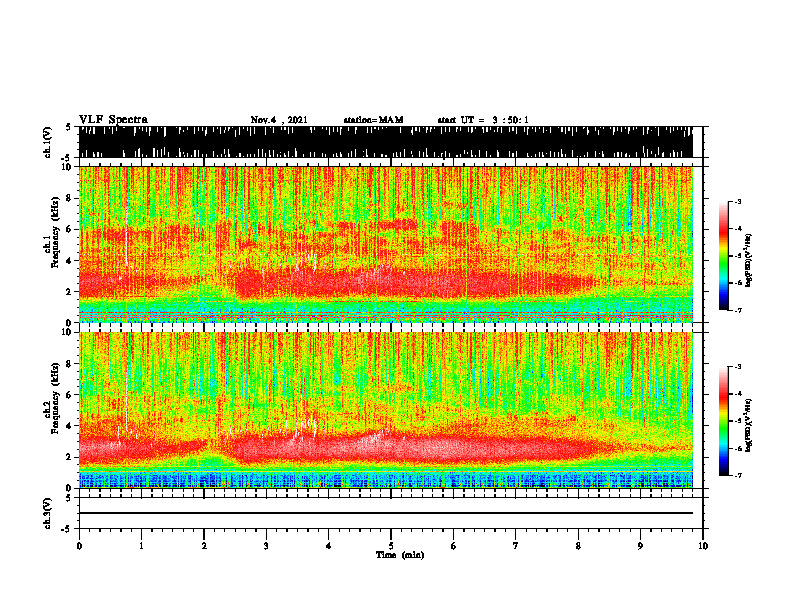Click the "-5" label on ch.1 color bar
This screenshot has width=792, height=612.
click(x=738, y=256)
